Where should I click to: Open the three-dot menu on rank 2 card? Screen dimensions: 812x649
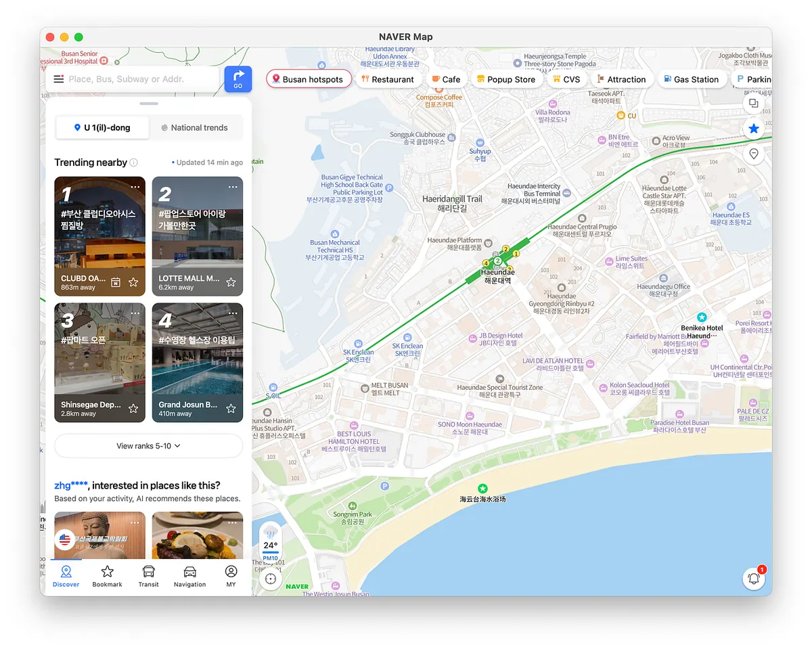pos(233,187)
